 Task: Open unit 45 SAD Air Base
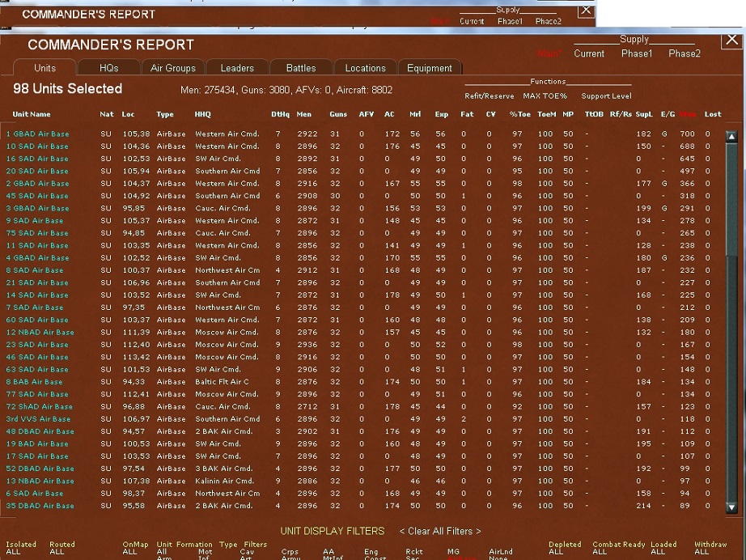coord(37,196)
